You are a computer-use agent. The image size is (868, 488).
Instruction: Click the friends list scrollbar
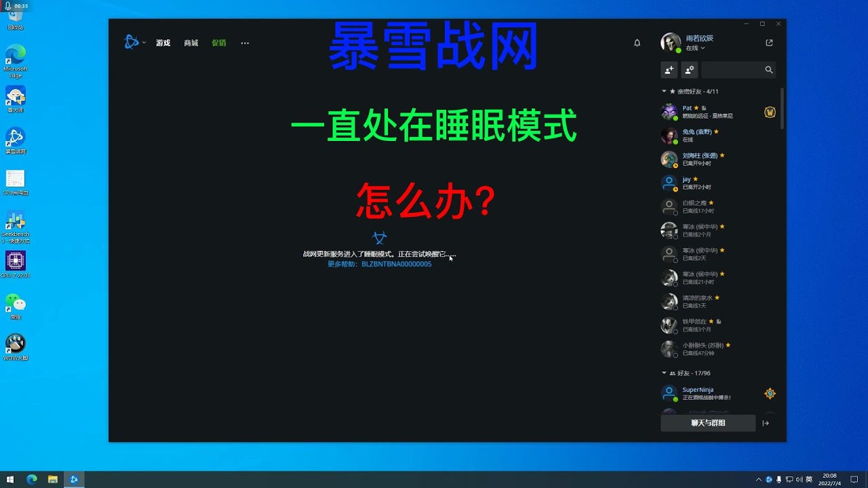(781, 108)
